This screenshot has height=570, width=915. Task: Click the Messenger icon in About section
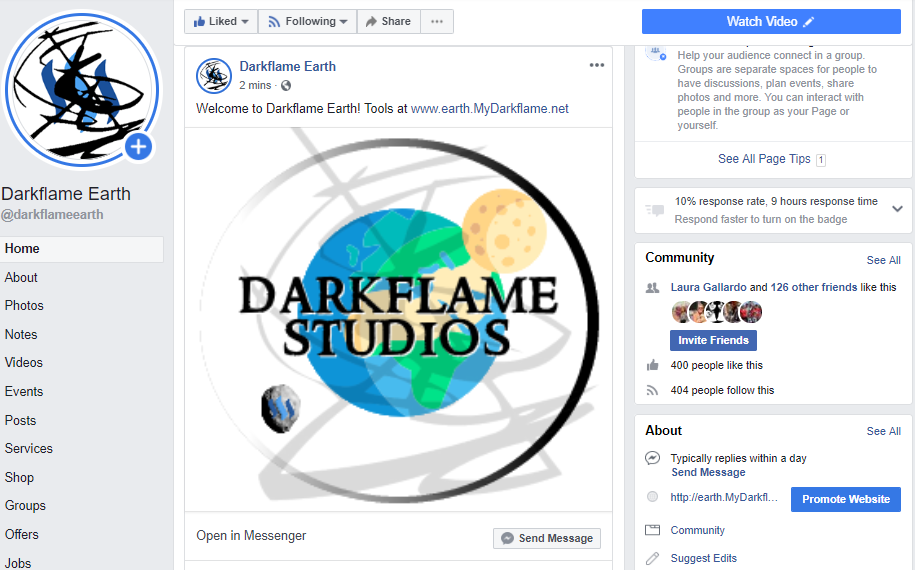[652, 458]
